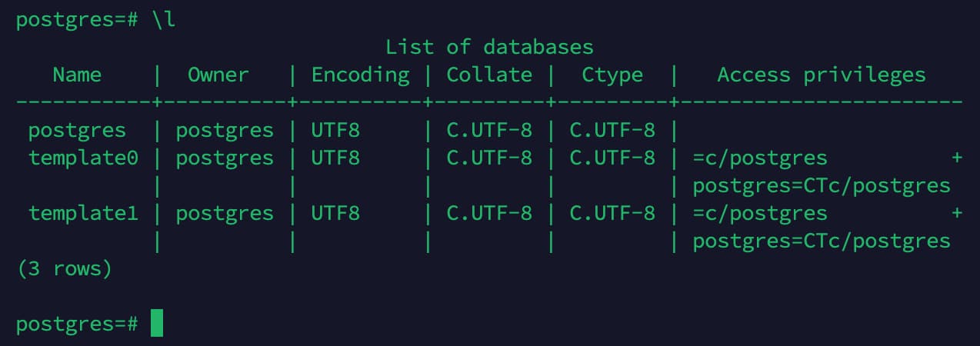The width and height of the screenshot is (980, 346).
Task: Click the Access privileges column header
Action: [821, 75]
